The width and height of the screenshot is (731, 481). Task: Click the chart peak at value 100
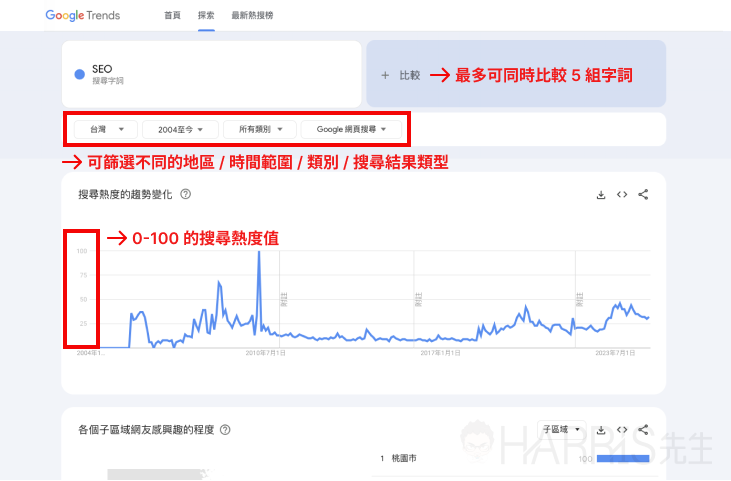click(259, 252)
